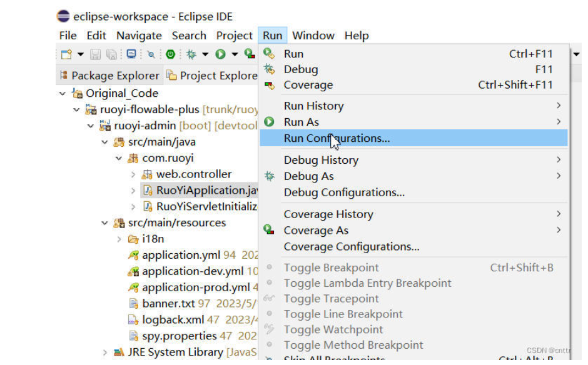Expand the web.controller package

[133, 174]
